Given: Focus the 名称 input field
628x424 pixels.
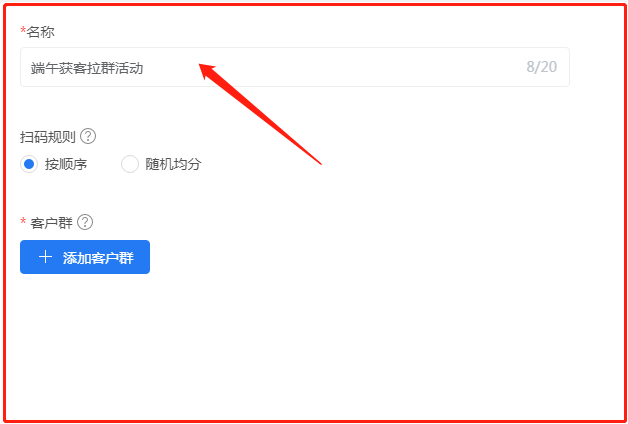Looking at the screenshot, I should click(x=295, y=67).
